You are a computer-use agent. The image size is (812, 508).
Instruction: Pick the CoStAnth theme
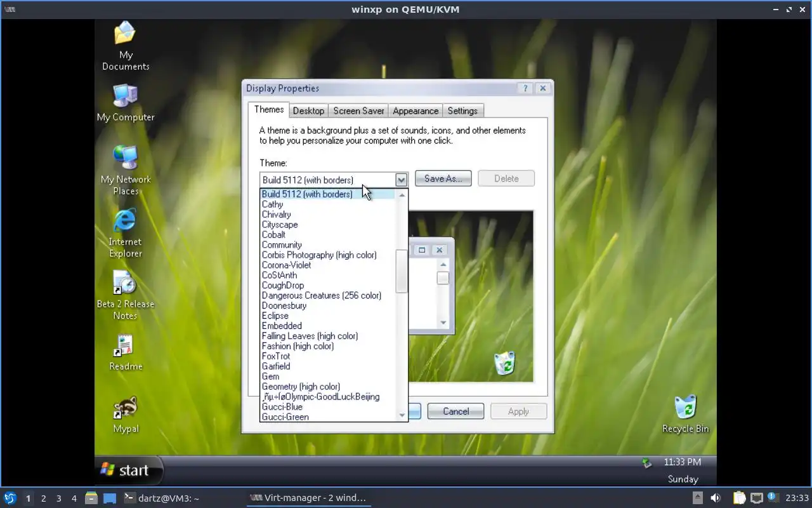pos(328,276)
